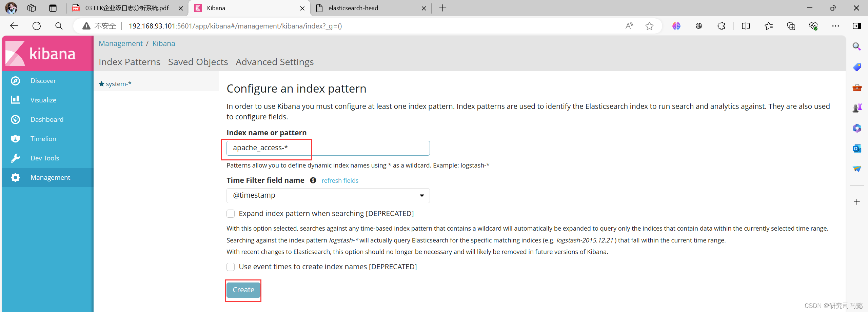Image resolution: width=868 pixels, height=312 pixels.
Task: Open the browser settings ellipsis menu
Action: 835,26
